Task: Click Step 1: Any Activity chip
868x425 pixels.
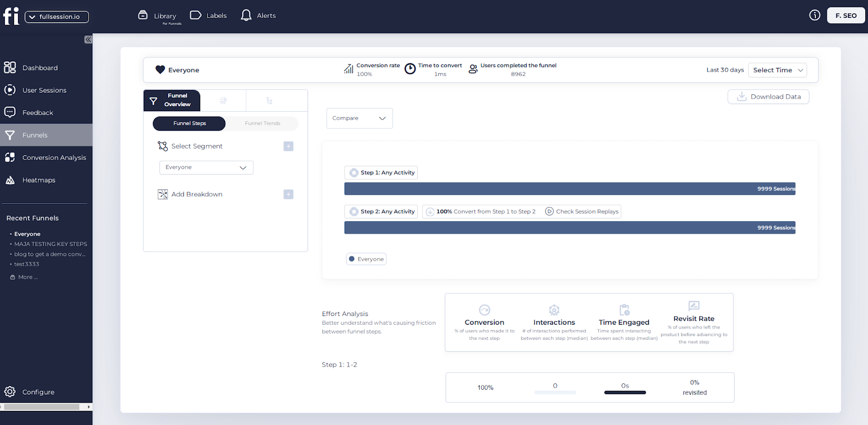Action: point(381,172)
